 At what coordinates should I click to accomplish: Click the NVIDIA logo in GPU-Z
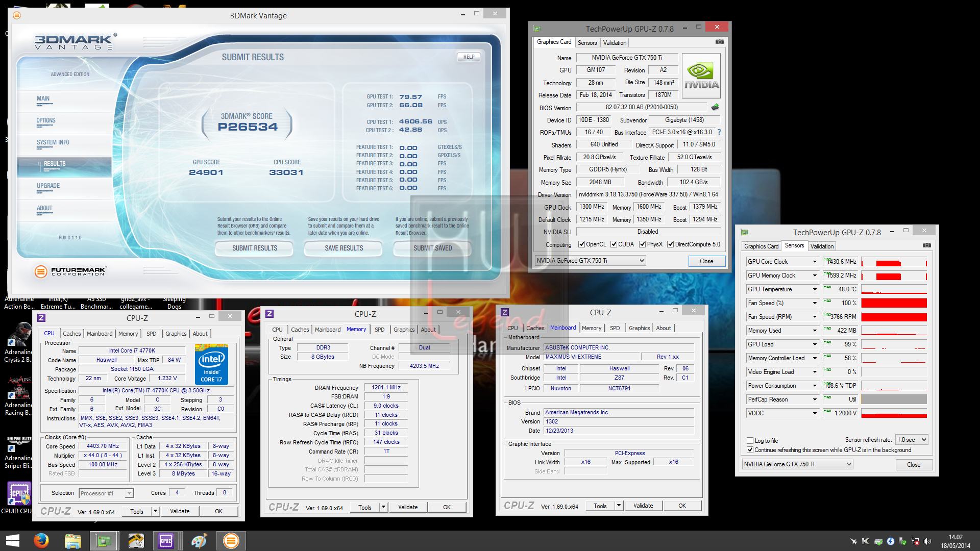(x=701, y=76)
